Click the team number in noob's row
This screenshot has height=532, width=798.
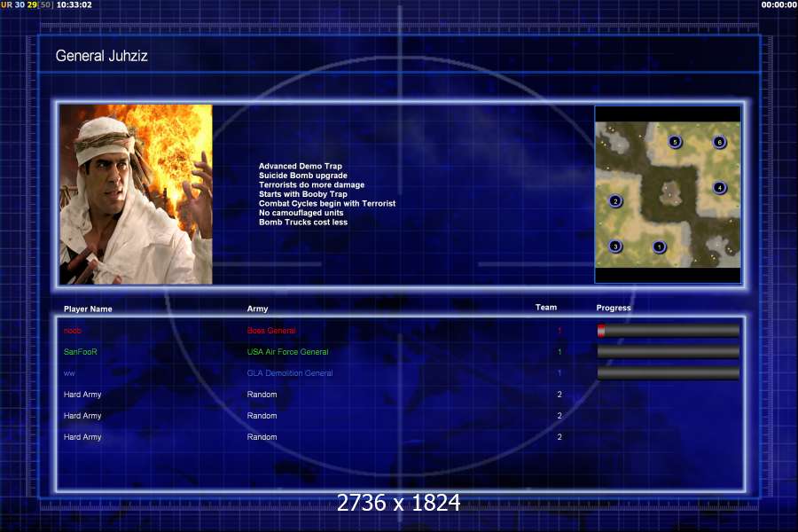pyautogui.click(x=559, y=331)
